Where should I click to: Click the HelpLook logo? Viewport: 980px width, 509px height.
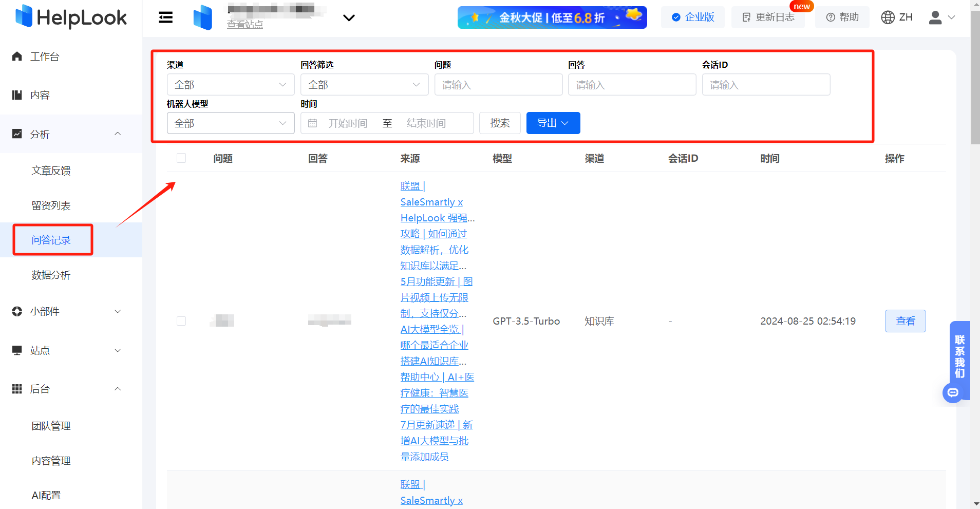click(71, 17)
